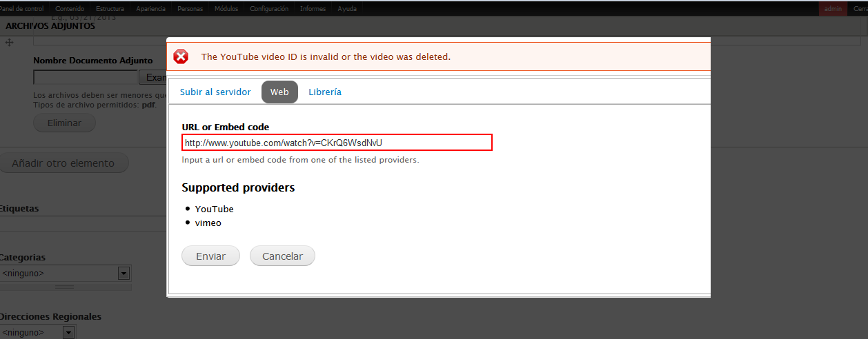
Task: Click the red error icon in alert
Action: 181,56
